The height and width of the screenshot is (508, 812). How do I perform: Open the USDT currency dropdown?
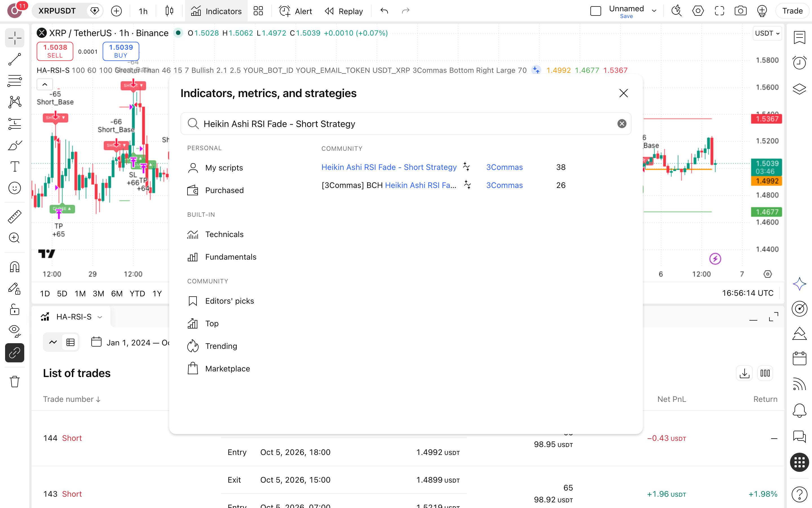tap(767, 33)
